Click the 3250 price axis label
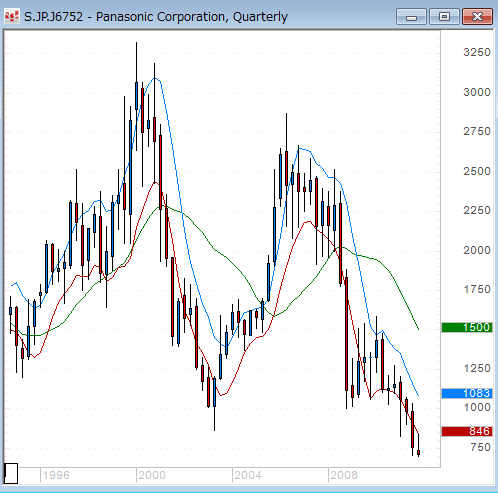This screenshot has width=498, height=493. [x=477, y=52]
